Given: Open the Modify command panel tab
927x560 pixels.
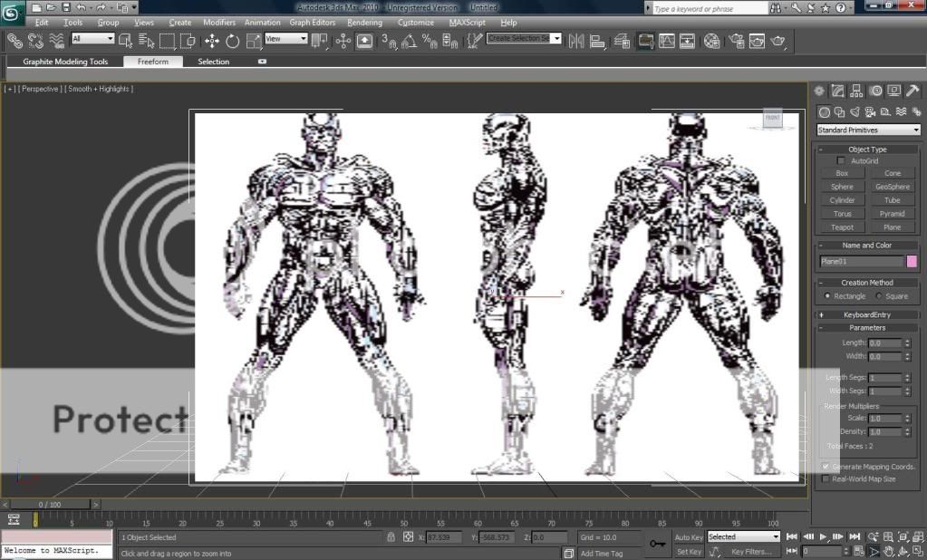Looking at the screenshot, I should pyautogui.click(x=837, y=91).
